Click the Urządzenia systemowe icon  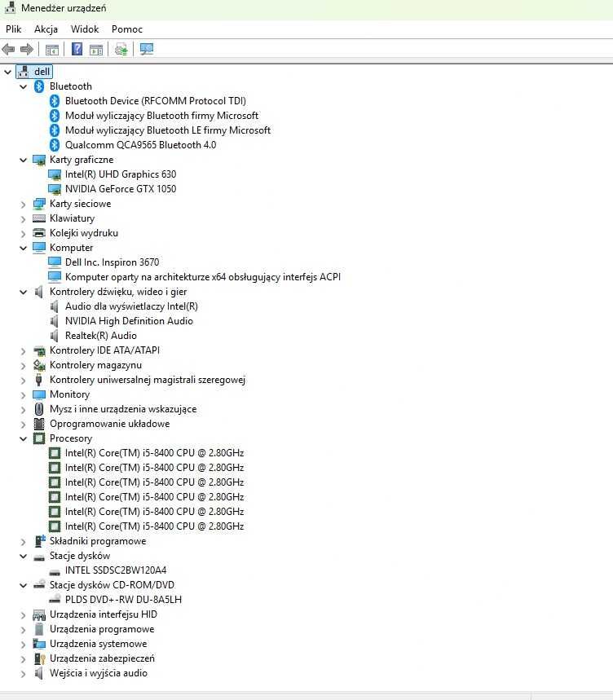pos(39,644)
